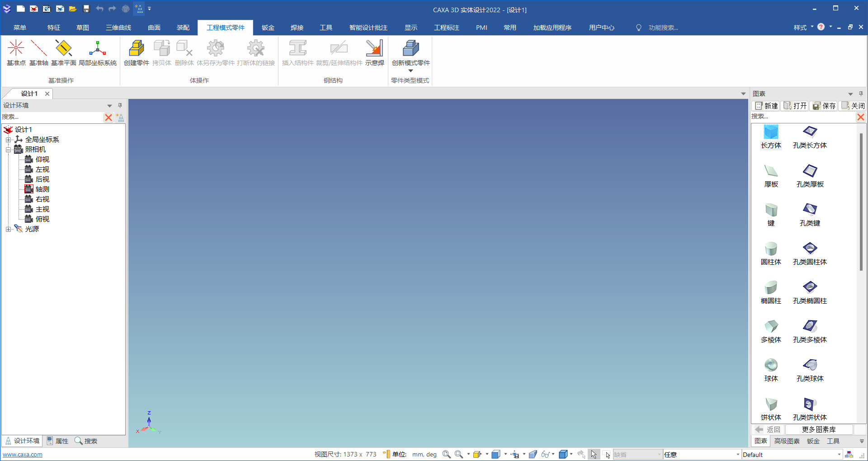Pin the 设计环境 panel
The height and width of the screenshot is (461, 868).
(x=120, y=105)
